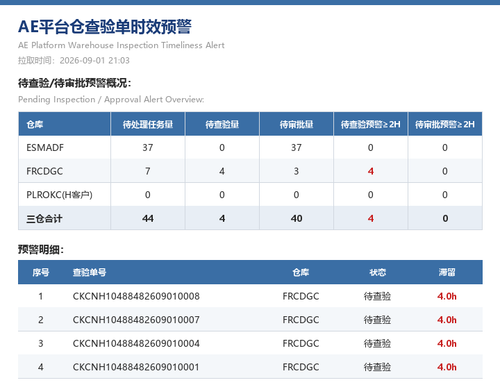This screenshot has height=388, width=500.
Task: Click 待查验 status for order ending 0008
Action: click(377, 296)
